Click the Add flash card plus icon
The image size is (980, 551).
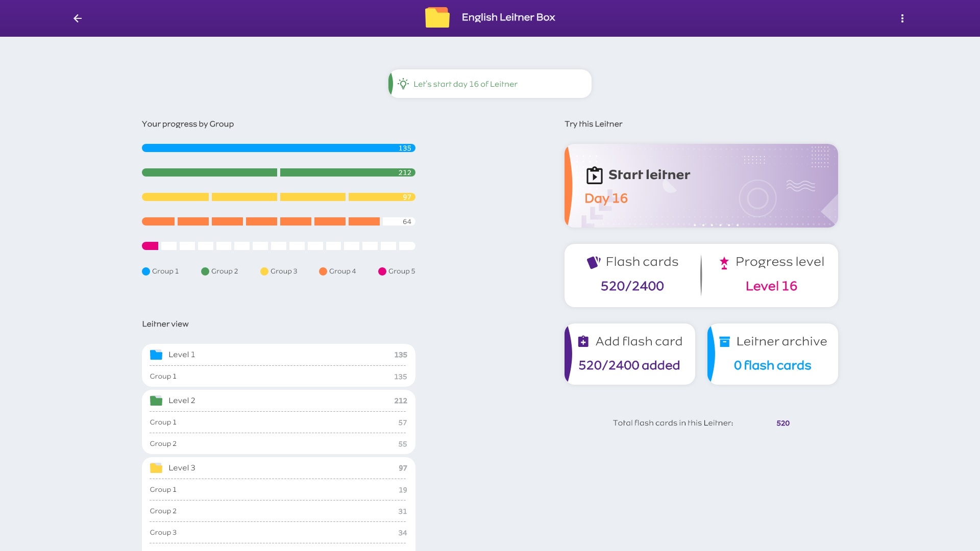[x=583, y=342]
